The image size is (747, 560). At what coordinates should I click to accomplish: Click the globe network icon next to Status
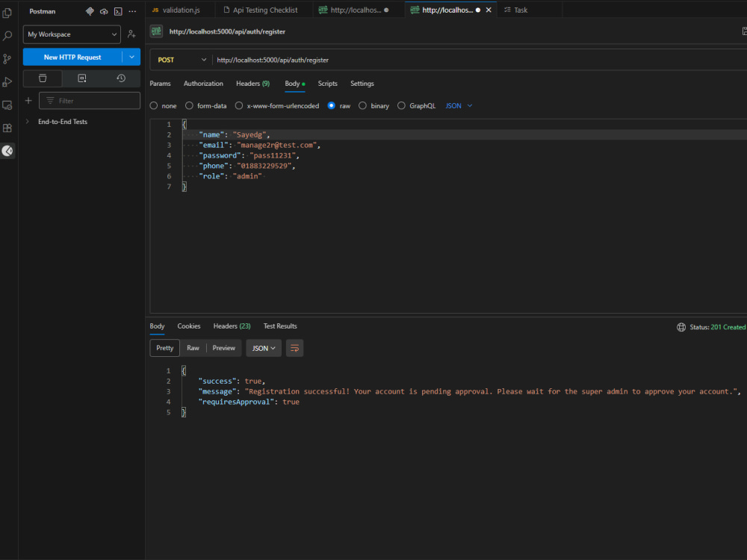click(681, 327)
